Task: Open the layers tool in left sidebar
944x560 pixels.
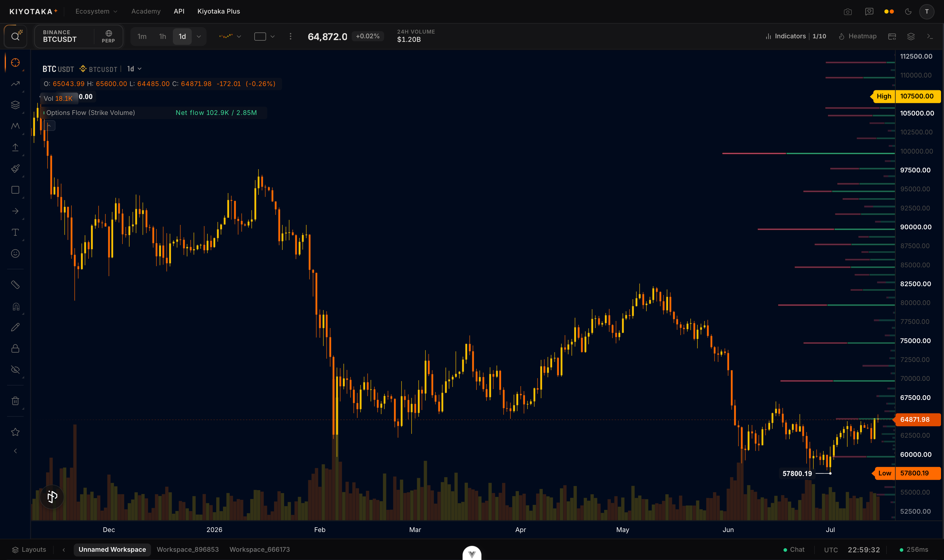Action: (15, 105)
